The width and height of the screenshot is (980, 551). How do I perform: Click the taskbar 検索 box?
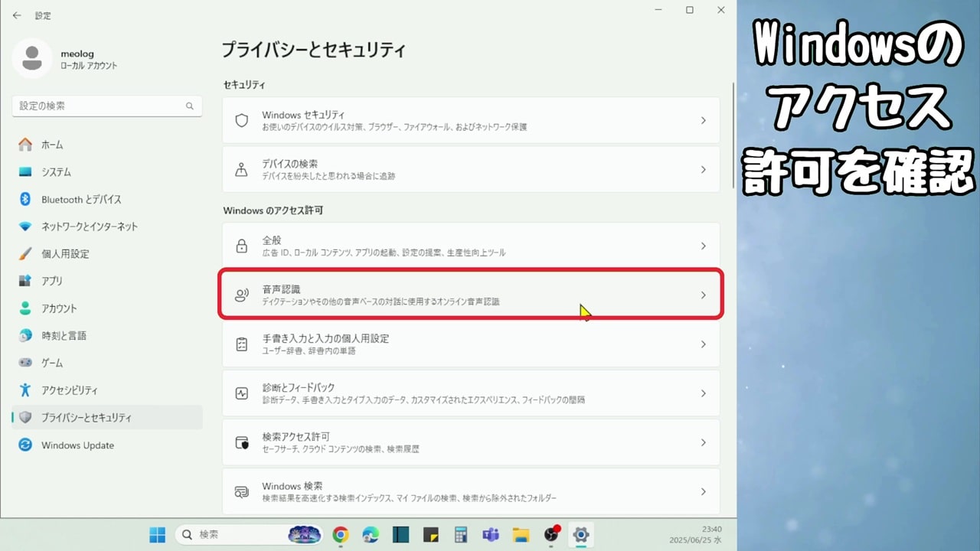point(249,534)
